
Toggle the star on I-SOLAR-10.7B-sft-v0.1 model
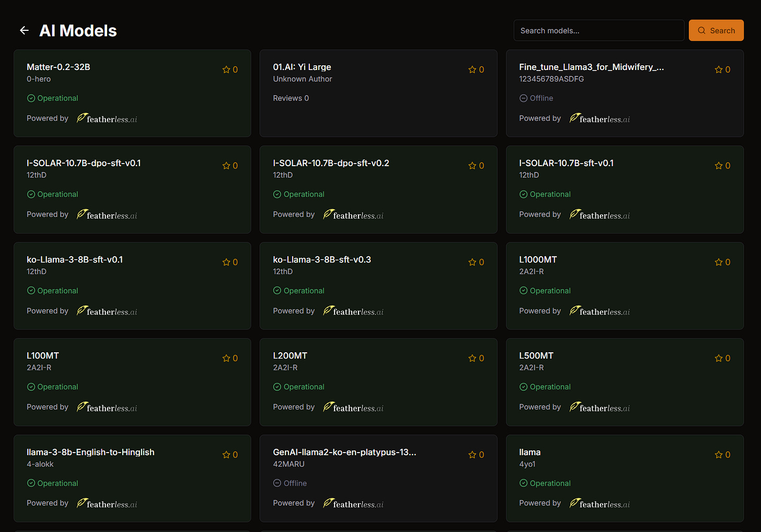pos(719,165)
